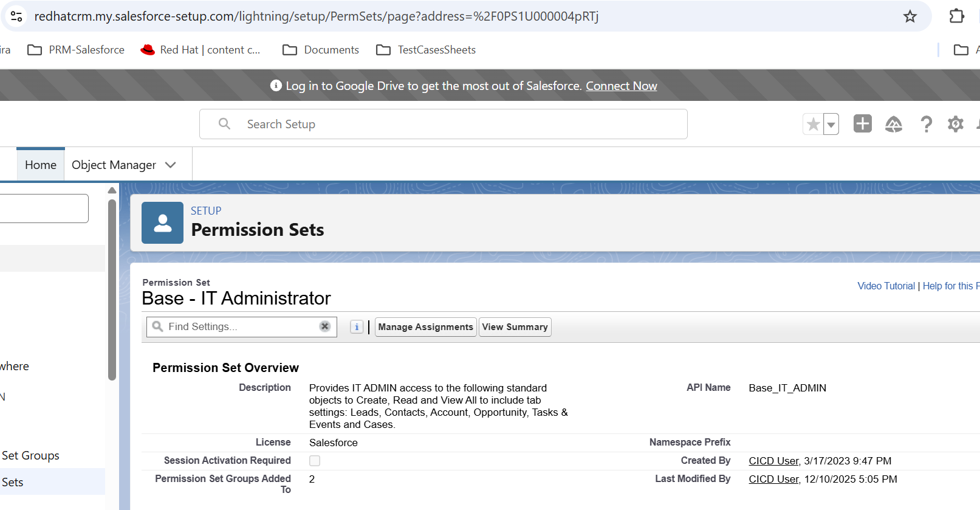The width and height of the screenshot is (980, 510).
Task: Clear the Find Settings search field
Action: pyautogui.click(x=325, y=326)
